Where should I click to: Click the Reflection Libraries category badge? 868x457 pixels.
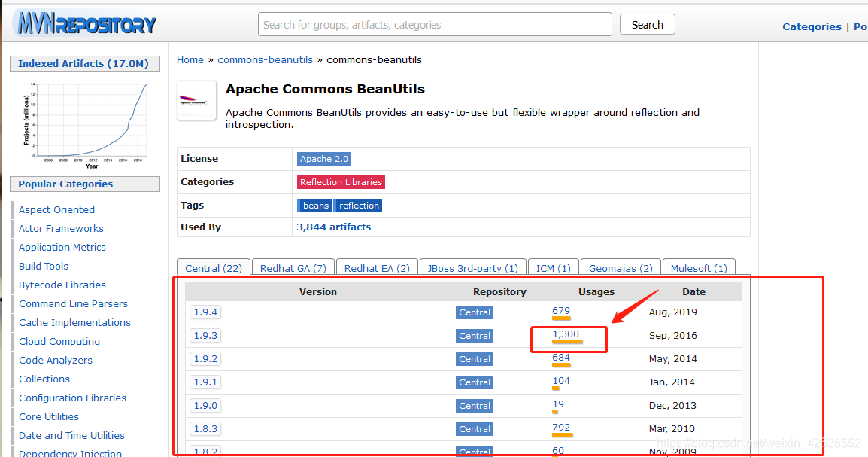coord(341,182)
